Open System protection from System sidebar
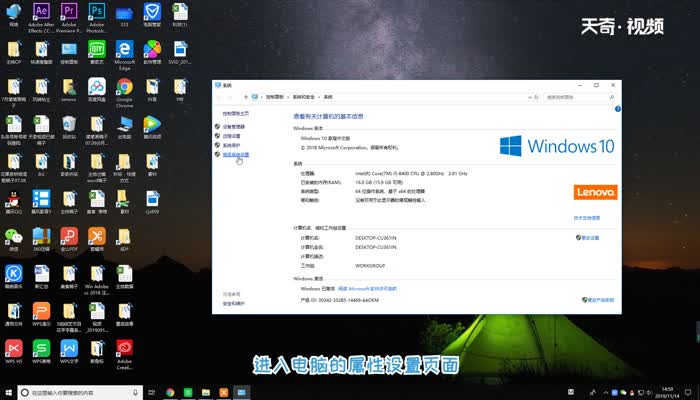The height and width of the screenshot is (400, 700). [x=231, y=145]
